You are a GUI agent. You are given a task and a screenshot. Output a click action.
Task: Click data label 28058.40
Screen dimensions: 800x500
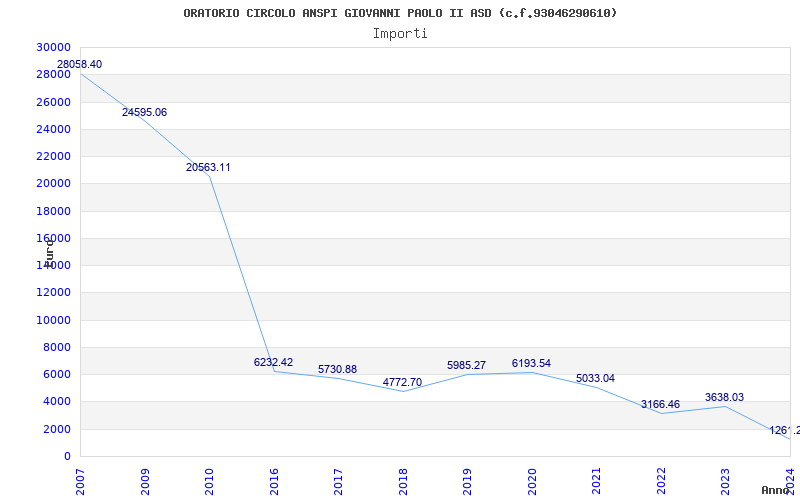pyautogui.click(x=79, y=64)
